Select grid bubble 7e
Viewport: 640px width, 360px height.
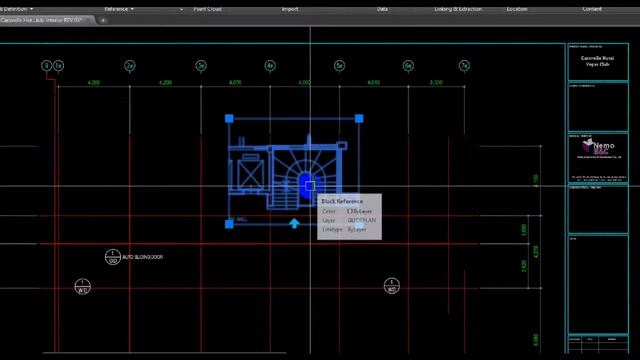click(464, 65)
